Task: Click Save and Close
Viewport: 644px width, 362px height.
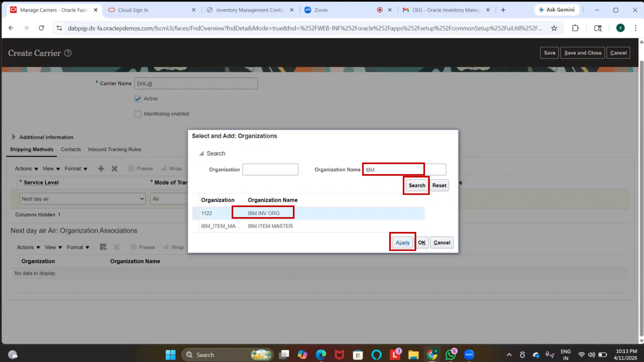Action: (583, 53)
